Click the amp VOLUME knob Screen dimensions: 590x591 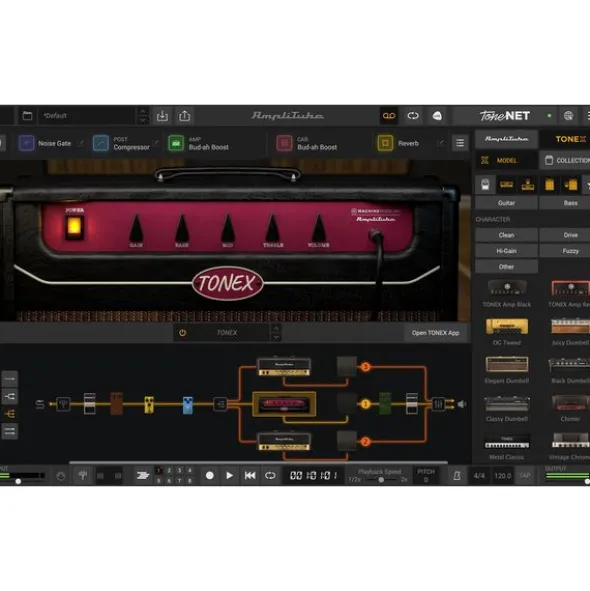pyautogui.click(x=319, y=228)
